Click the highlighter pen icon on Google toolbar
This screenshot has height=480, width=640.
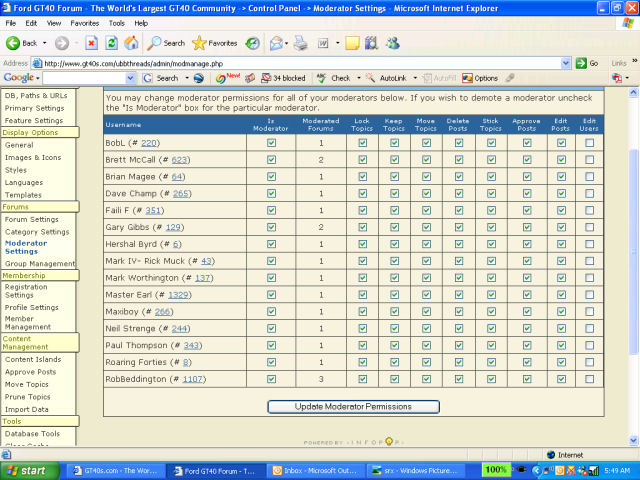[x=509, y=78]
